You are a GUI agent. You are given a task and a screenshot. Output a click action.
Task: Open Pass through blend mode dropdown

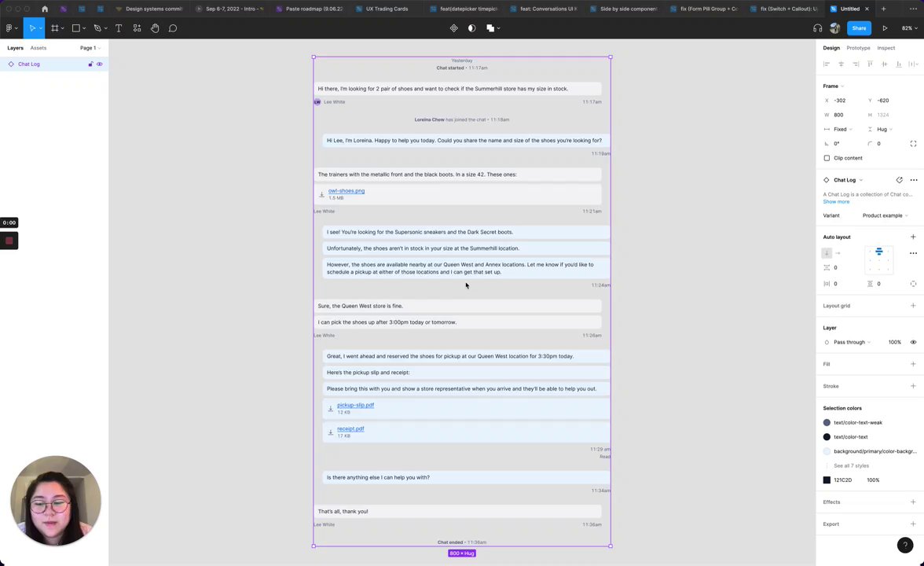[x=852, y=342]
